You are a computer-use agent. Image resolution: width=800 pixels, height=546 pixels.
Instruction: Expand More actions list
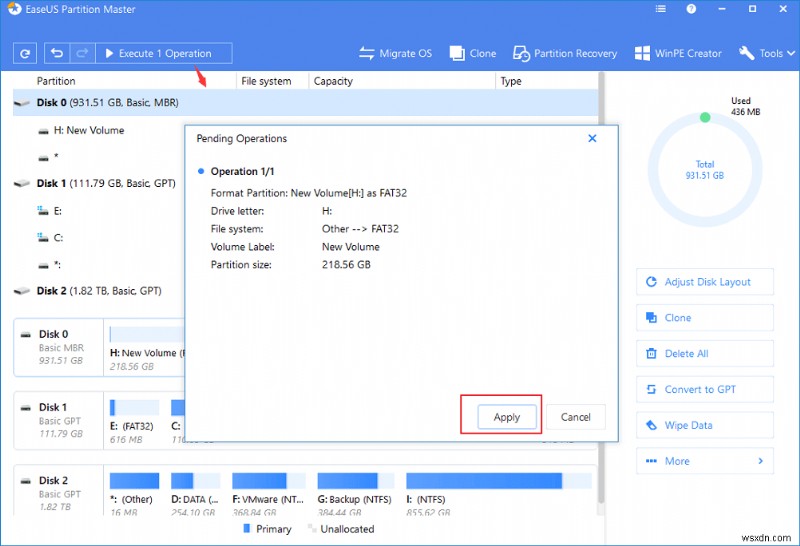pos(705,461)
